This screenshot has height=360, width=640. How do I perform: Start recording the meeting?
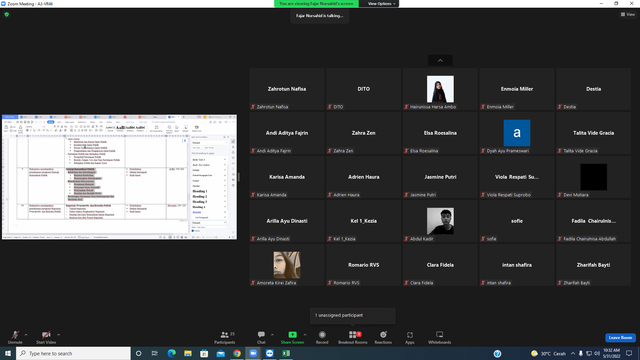point(322,337)
